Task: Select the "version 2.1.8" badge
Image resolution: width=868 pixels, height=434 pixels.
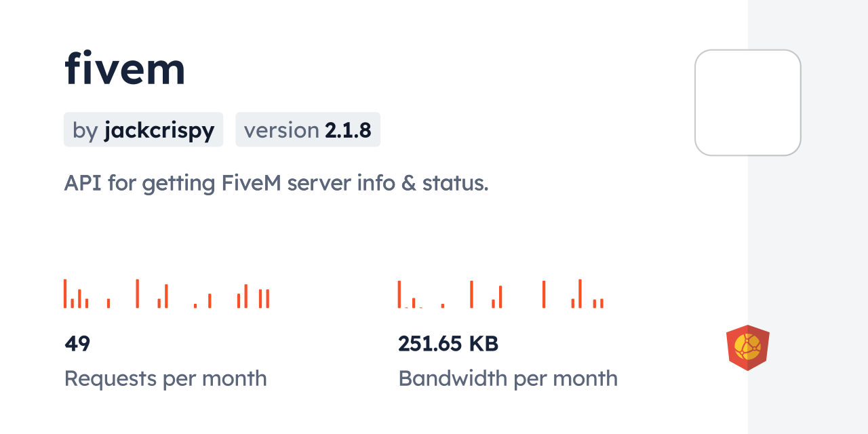Action: [307, 130]
